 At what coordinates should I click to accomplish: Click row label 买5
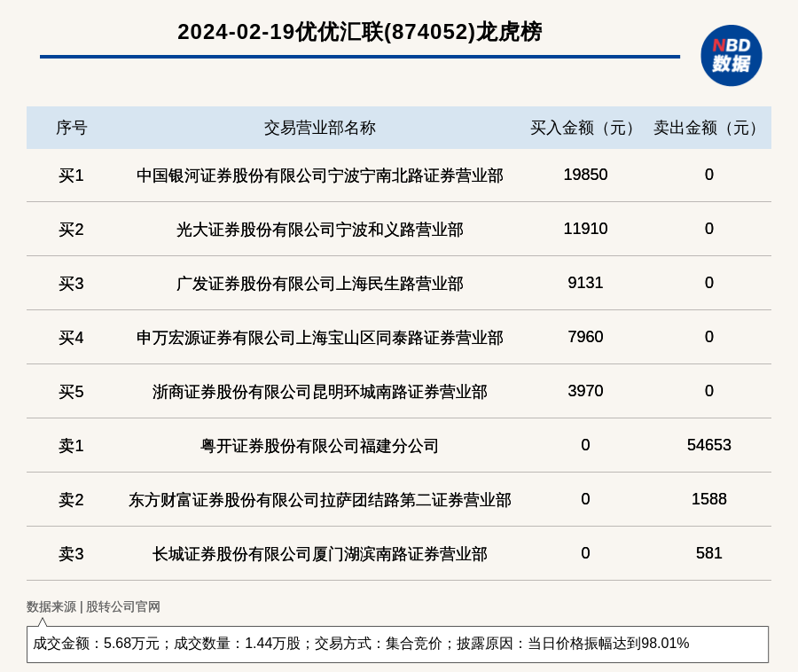(71, 392)
